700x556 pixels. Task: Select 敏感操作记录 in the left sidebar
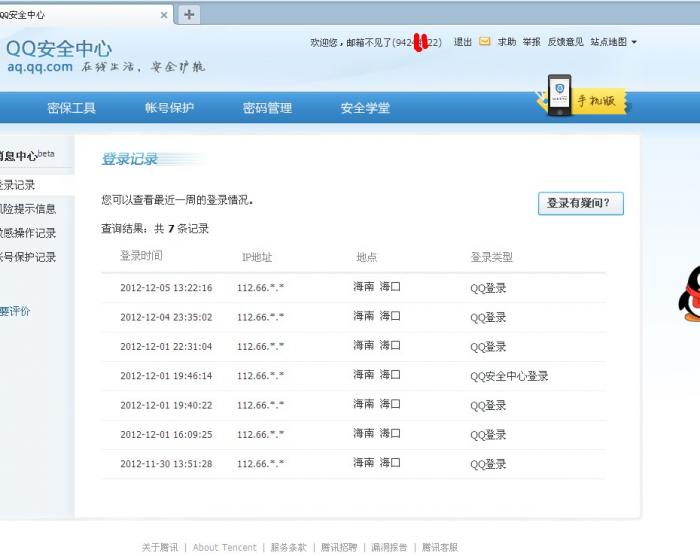click(x=28, y=233)
